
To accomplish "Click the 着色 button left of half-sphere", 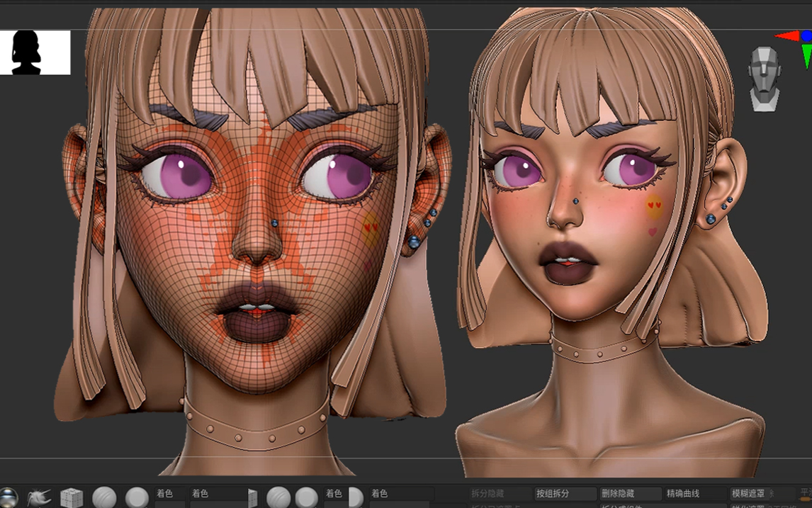I will coord(334,494).
